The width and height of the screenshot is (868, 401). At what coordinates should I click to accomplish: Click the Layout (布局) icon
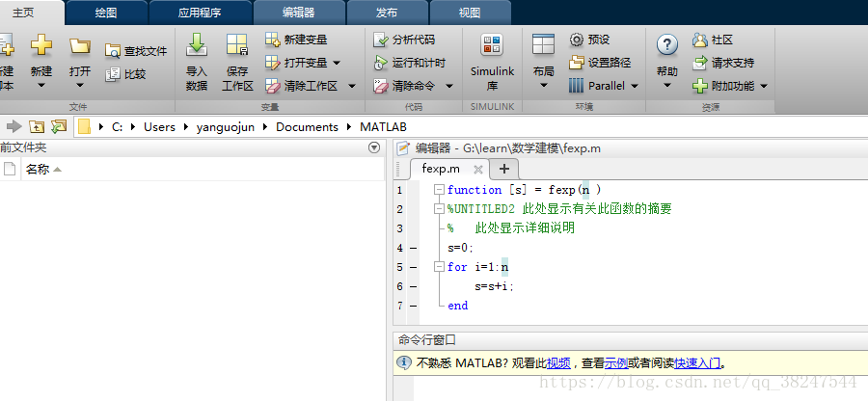[543, 44]
